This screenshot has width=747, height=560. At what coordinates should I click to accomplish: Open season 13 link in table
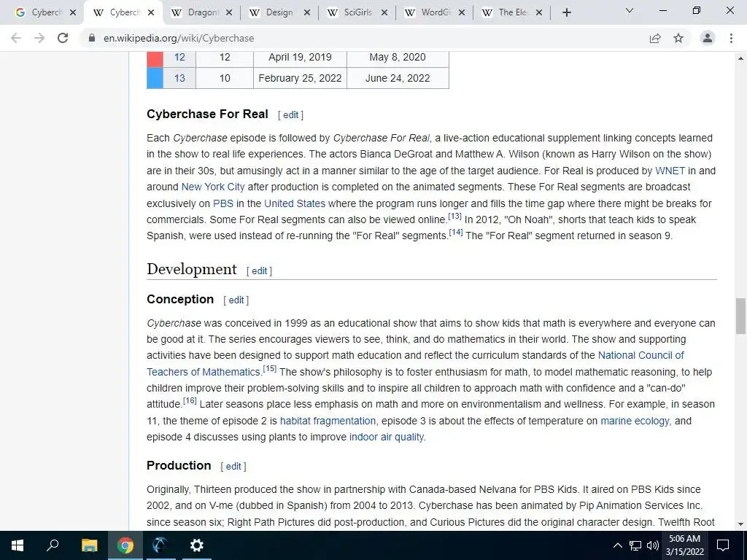[x=179, y=78]
